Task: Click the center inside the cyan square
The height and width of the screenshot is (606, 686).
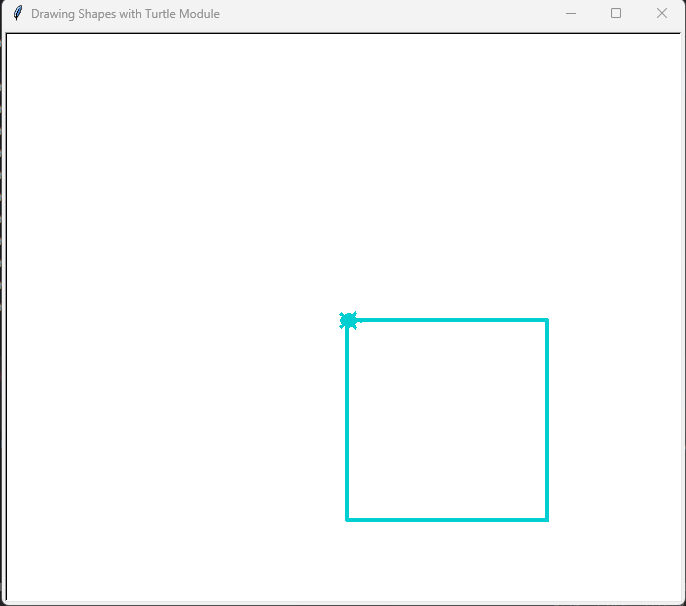Action: 447,420
